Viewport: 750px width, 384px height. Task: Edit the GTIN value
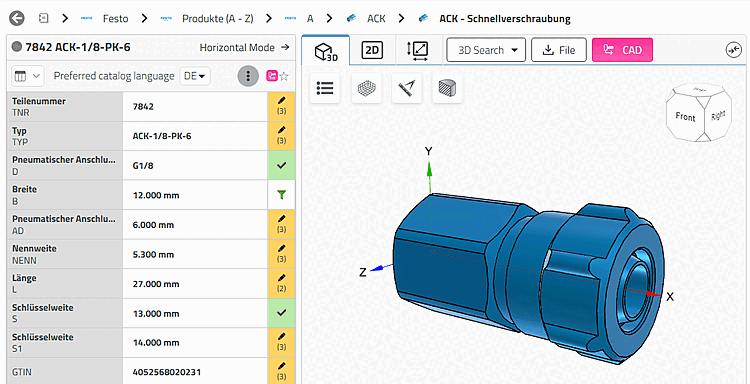pos(281,372)
